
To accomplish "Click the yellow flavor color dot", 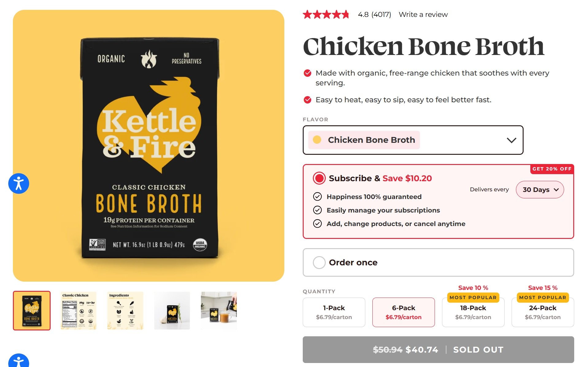I will tap(317, 140).
